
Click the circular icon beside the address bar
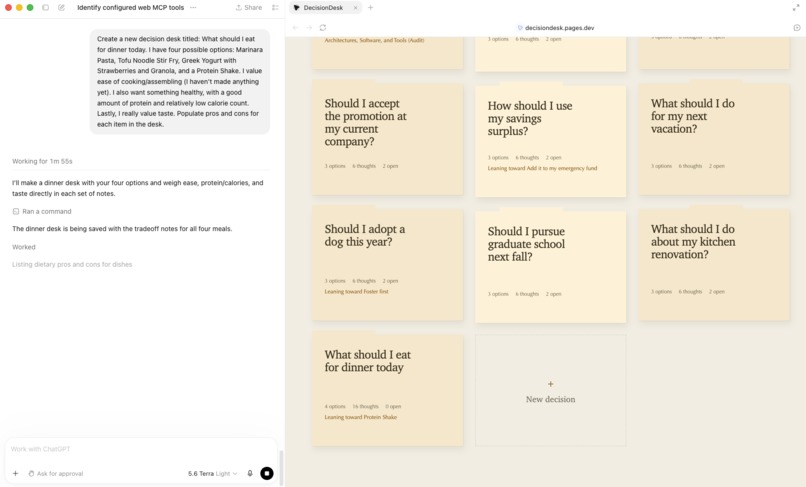point(797,28)
